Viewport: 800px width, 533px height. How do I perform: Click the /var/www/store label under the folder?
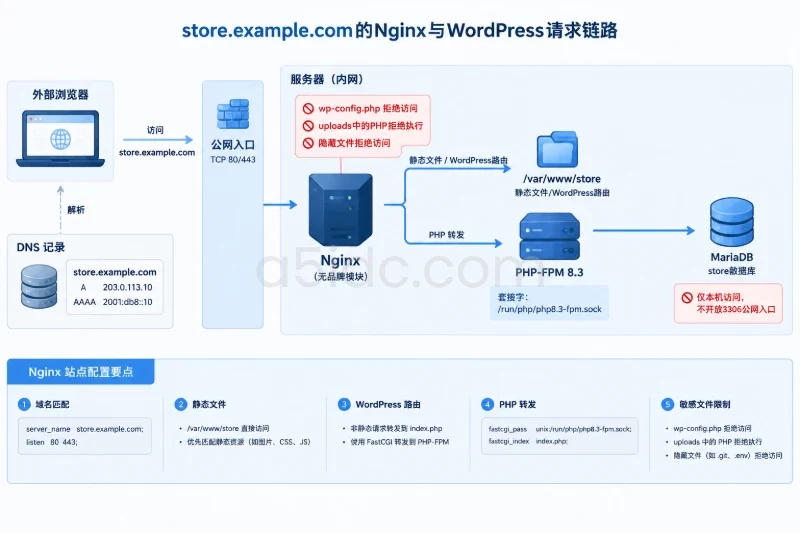click(562, 179)
